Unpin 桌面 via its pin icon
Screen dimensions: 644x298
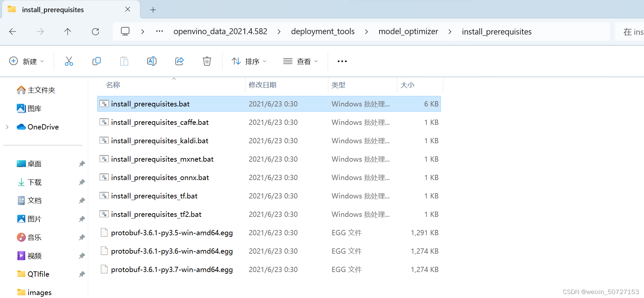82,164
